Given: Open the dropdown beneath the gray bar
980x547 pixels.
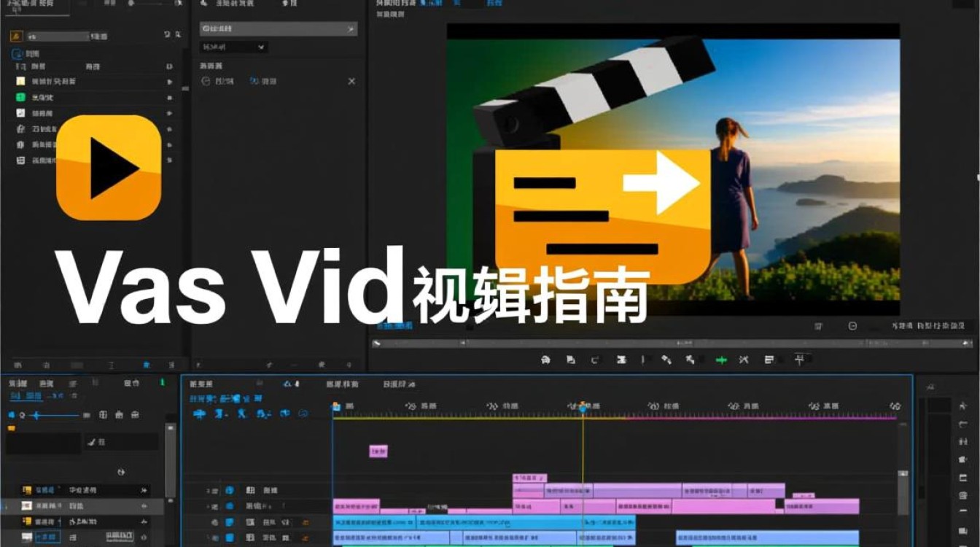Looking at the screenshot, I should coord(234,47).
